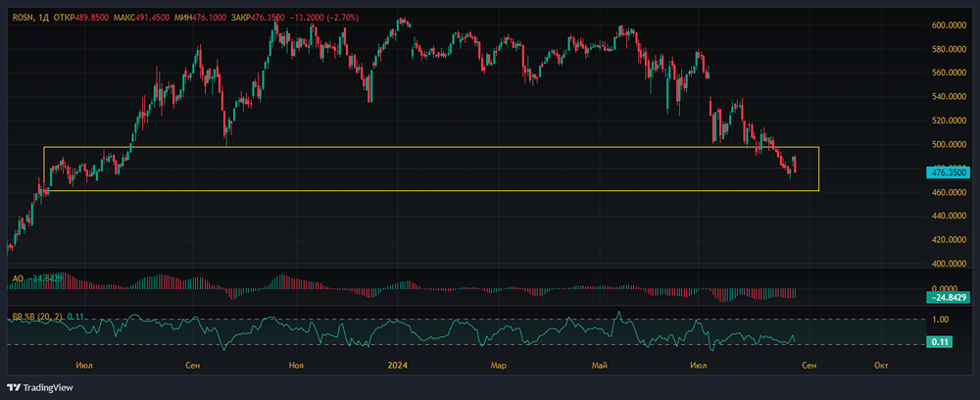Click the 1.00 BB %B axis label
The width and height of the screenshot is (980, 400).
pyautogui.click(x=941, y=320)
